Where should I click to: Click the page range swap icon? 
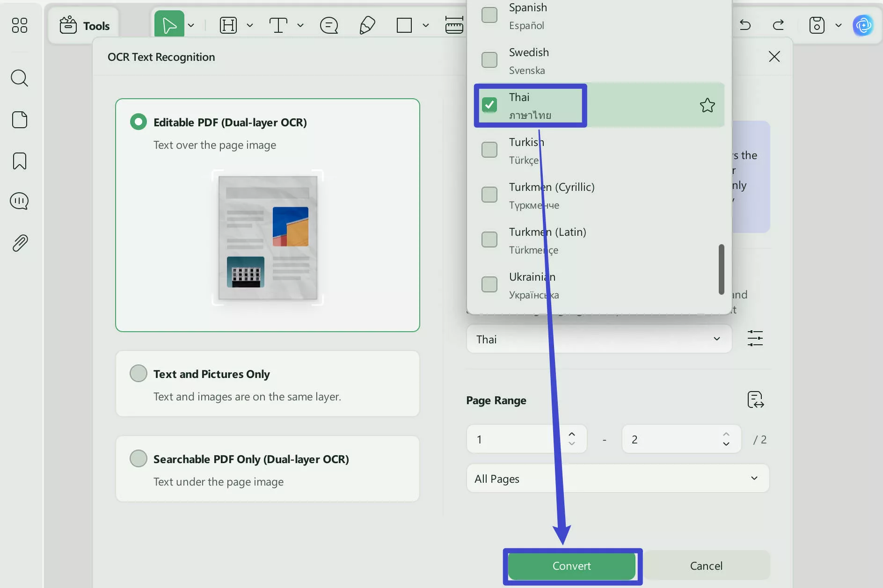(x=755, y=400)
